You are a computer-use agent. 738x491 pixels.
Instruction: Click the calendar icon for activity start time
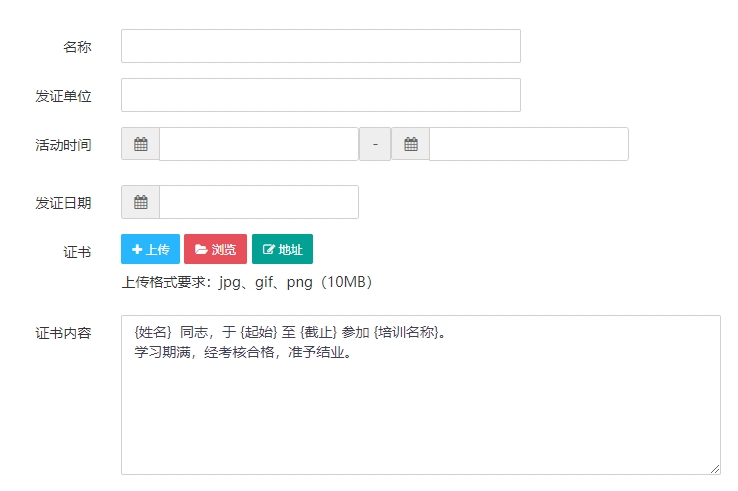point(140,144)
